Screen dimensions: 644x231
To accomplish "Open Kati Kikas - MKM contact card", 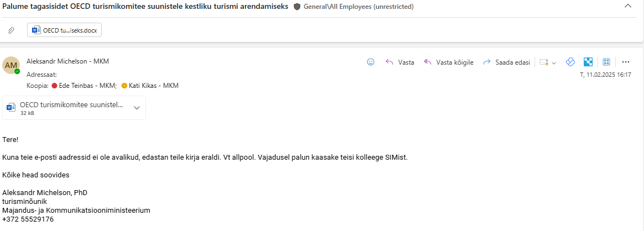I will [154, 86].
